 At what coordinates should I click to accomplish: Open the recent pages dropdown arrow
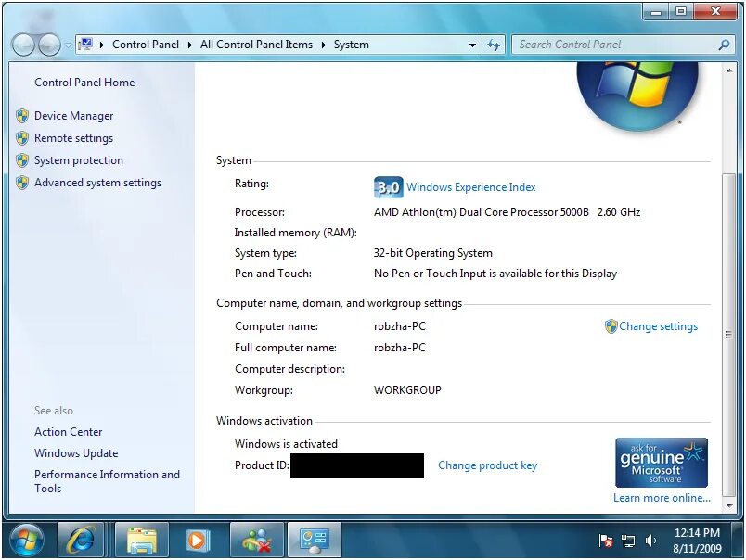(68, 45)
